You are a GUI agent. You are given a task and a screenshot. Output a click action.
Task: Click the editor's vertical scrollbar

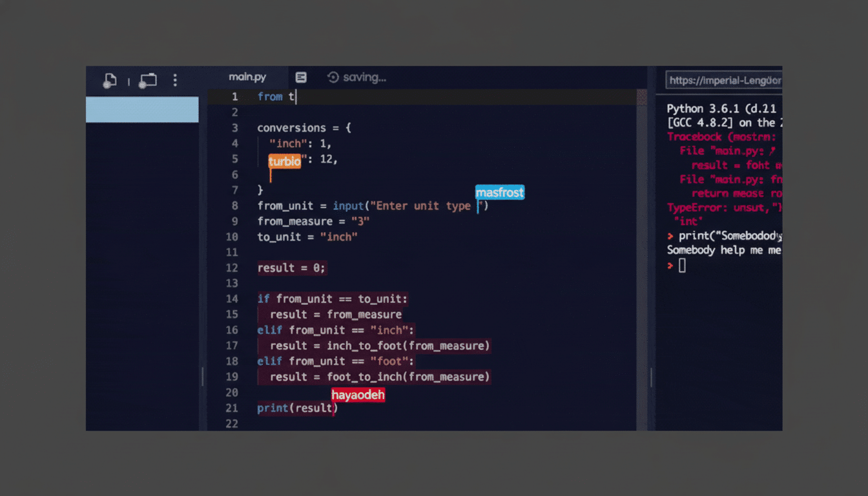(640, 194)
